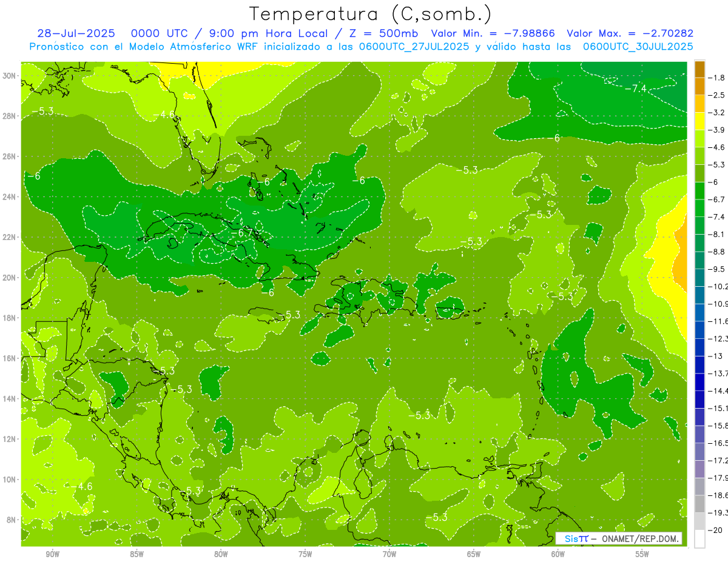Click the 24N latitude axis label

(x=10, y=196)
